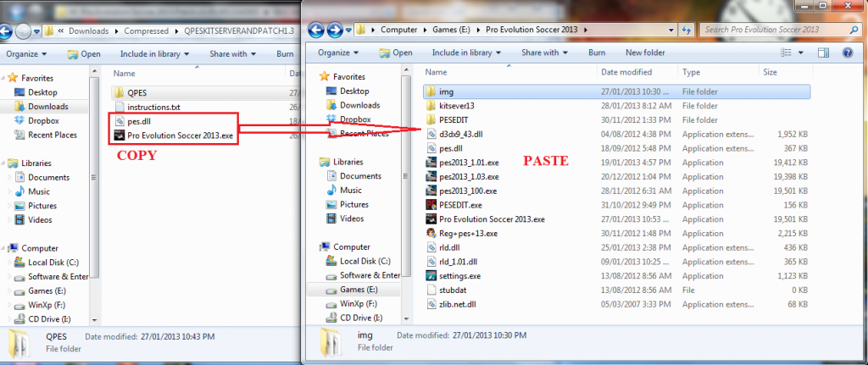
Task: Sort by Size column header
Action: (x=785, y=72)
